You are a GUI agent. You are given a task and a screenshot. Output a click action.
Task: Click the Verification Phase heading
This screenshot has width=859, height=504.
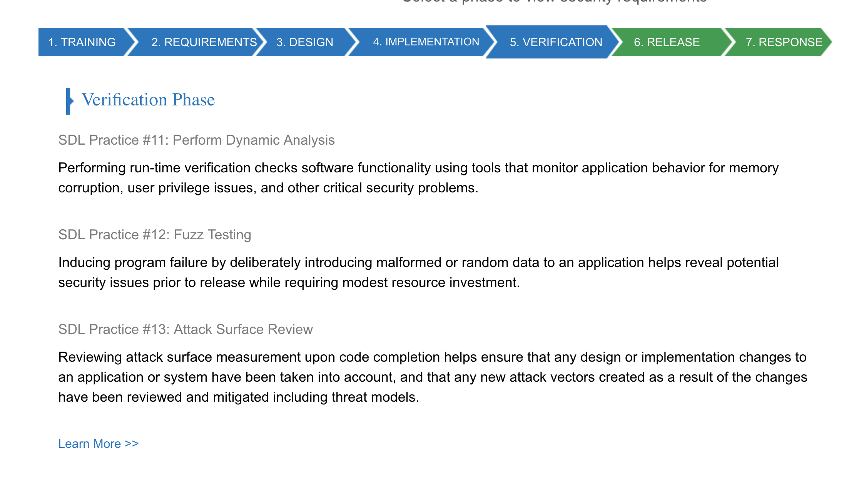(x=148, y=100)
